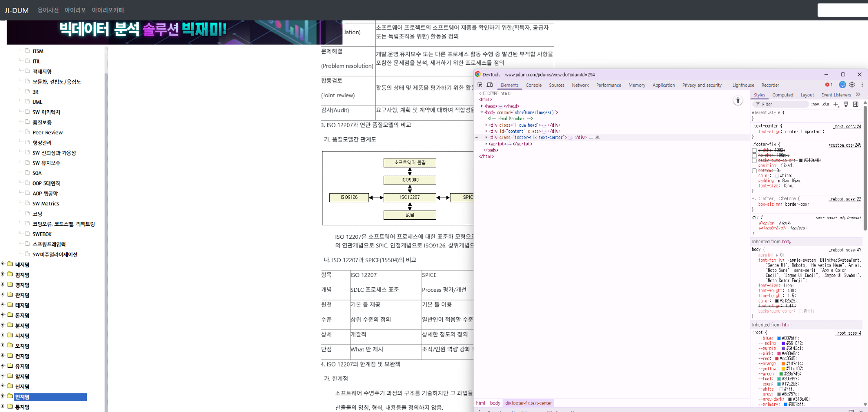Open the Computed tab
This screenshot has height=412, width=868.
pyautogui.click(x=783, y=95)
